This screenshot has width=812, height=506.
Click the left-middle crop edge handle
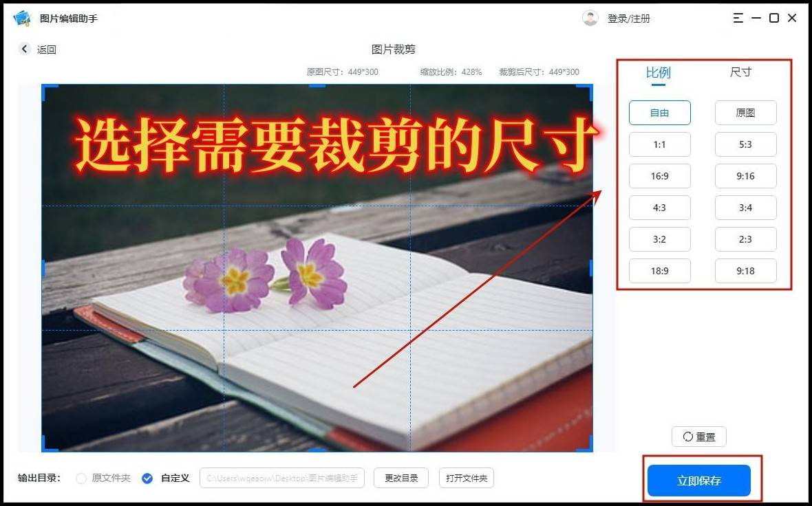point(43,268)
